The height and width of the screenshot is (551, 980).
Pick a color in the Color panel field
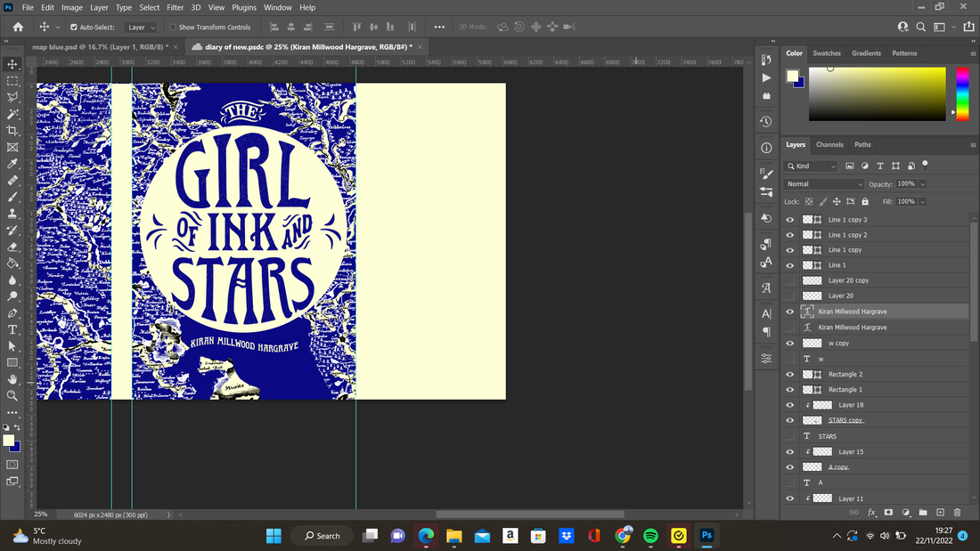point(878,93)
